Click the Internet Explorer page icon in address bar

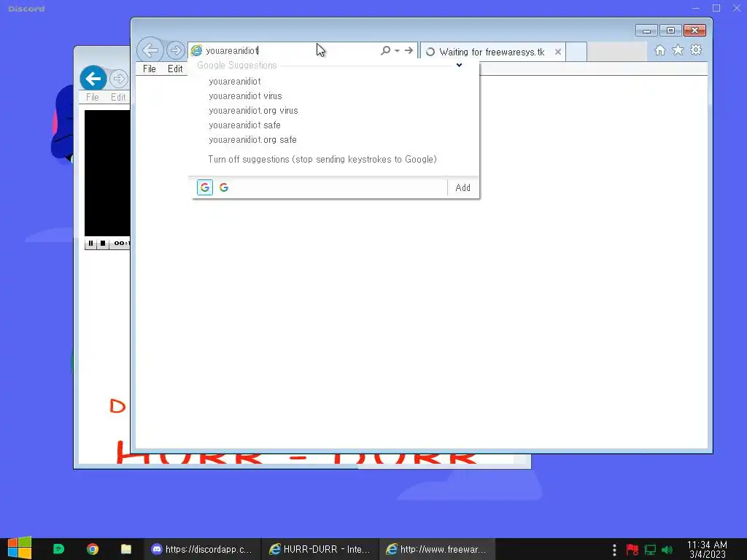tap(196, 50)
